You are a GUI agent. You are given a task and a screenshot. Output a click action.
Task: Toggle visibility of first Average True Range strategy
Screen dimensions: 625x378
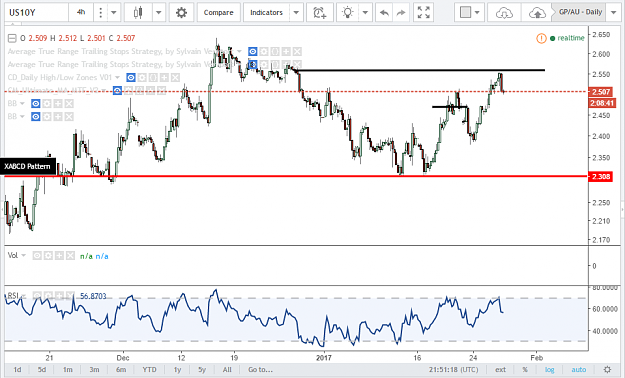pos(252,51)
